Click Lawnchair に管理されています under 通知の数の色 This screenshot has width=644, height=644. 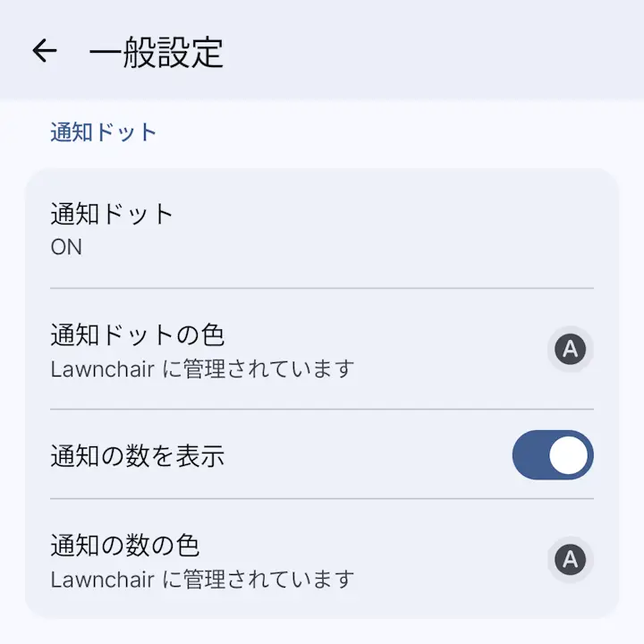[x=202, y=579]
